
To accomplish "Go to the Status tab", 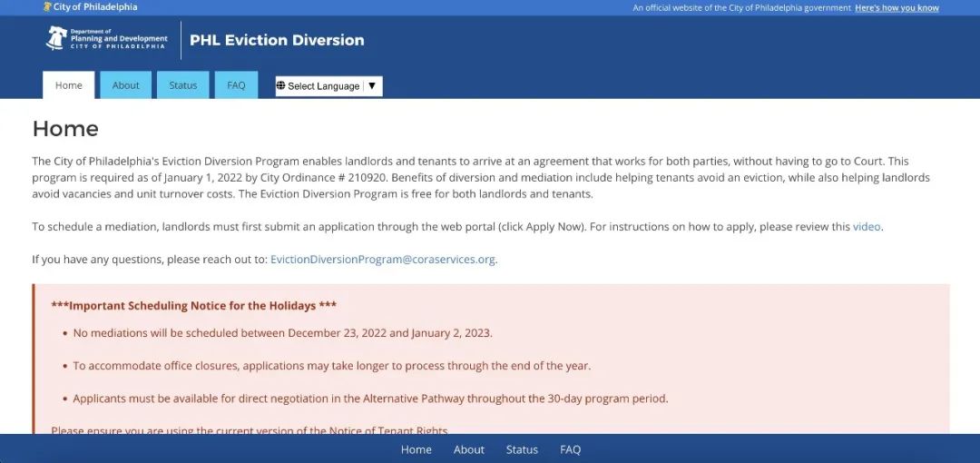I will point(183,85).
